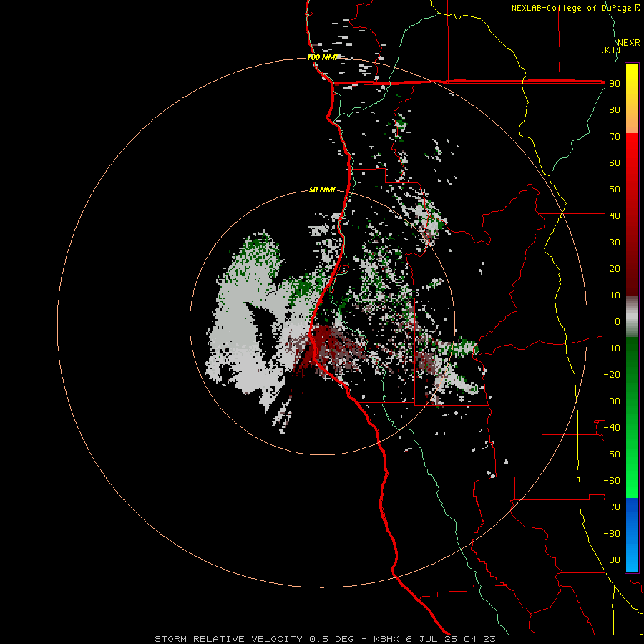Click the NEXR label above the scale
Image resolution: width=644 pixels, height=644 pixels.
tap(629, 43)
